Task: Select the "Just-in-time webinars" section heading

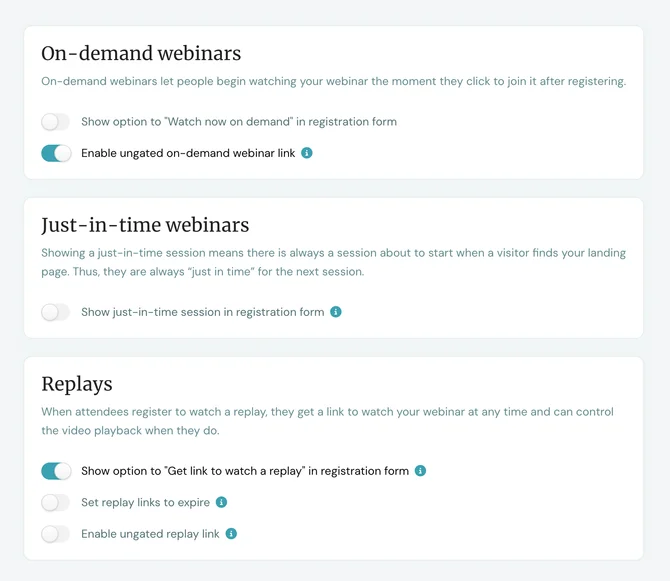Action: (x=145, y=225)
